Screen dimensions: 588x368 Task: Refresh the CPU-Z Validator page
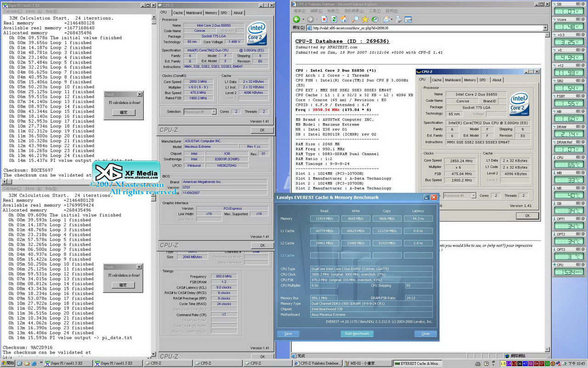click(x=334, y=19)
